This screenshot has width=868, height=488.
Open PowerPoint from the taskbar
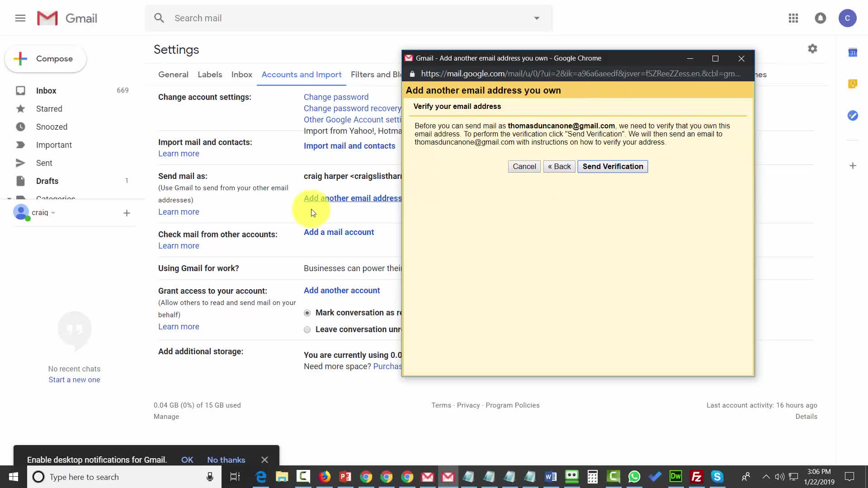tap(345, 477)
